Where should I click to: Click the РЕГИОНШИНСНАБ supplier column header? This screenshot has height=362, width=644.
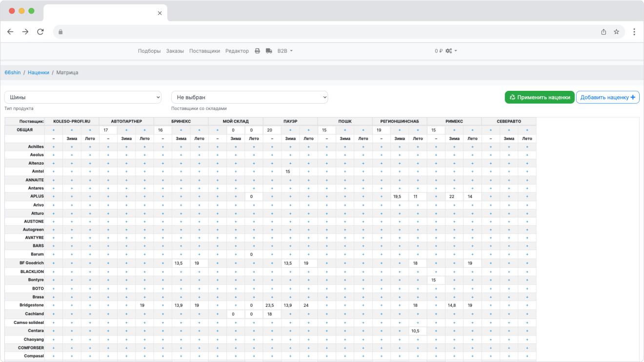pyautogui.click(x=400, y=121)
